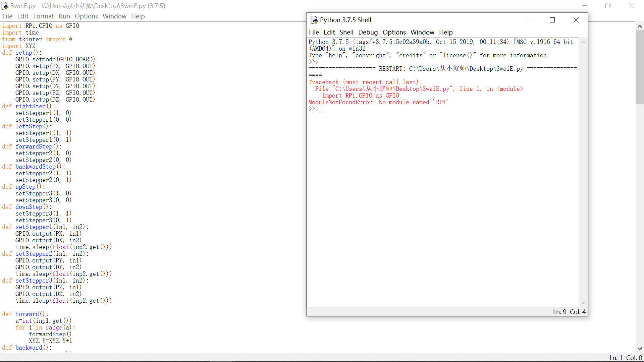Click Shell scrollbar down arrow

[x=583, y=303]
